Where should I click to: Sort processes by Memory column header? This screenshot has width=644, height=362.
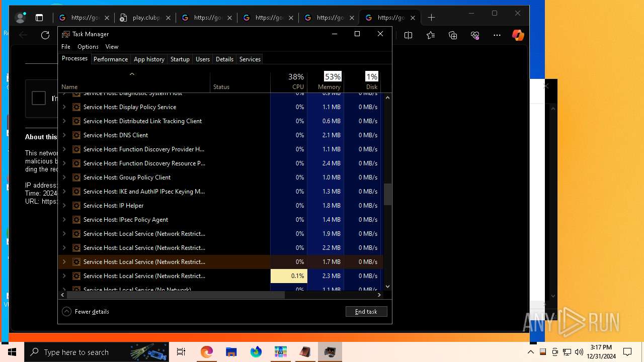pyautogui.click(x=326, y=82)
